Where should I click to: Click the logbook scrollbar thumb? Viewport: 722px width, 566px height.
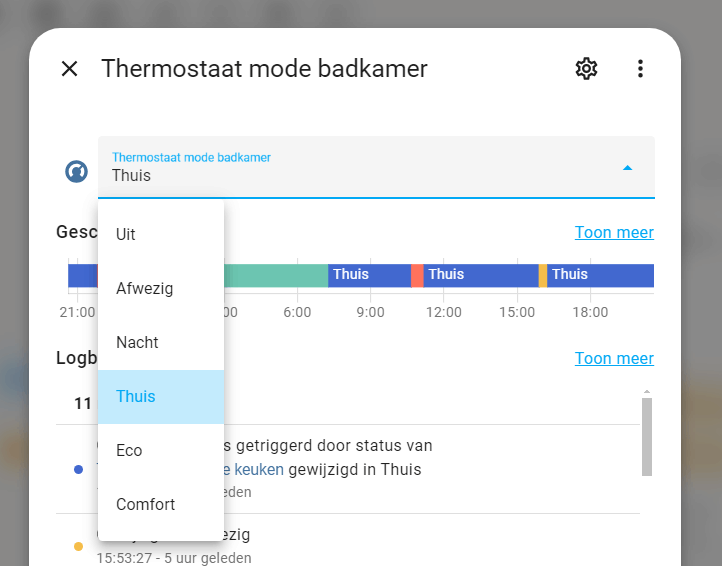[646, 435]
